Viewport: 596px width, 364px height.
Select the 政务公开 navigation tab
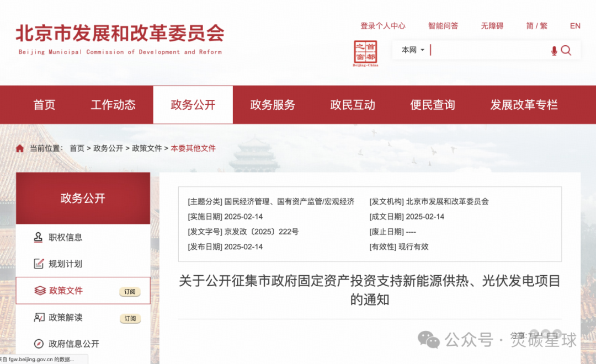tap(193, 105)
